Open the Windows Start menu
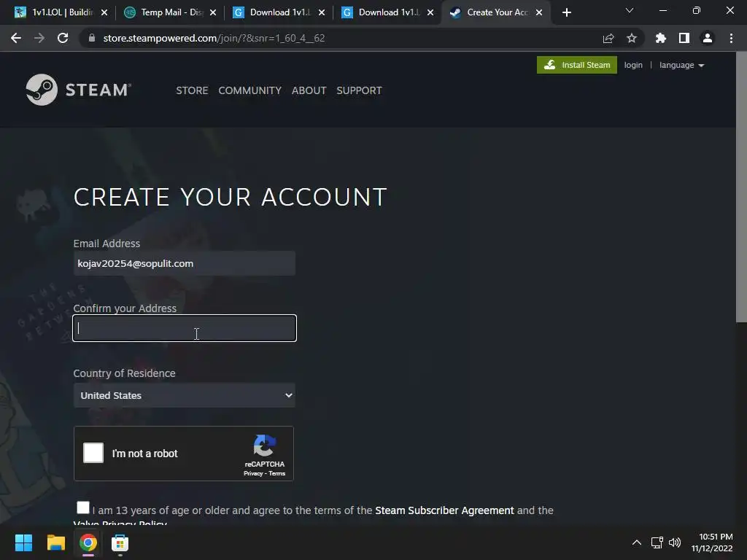 click(x=23, y=542)
